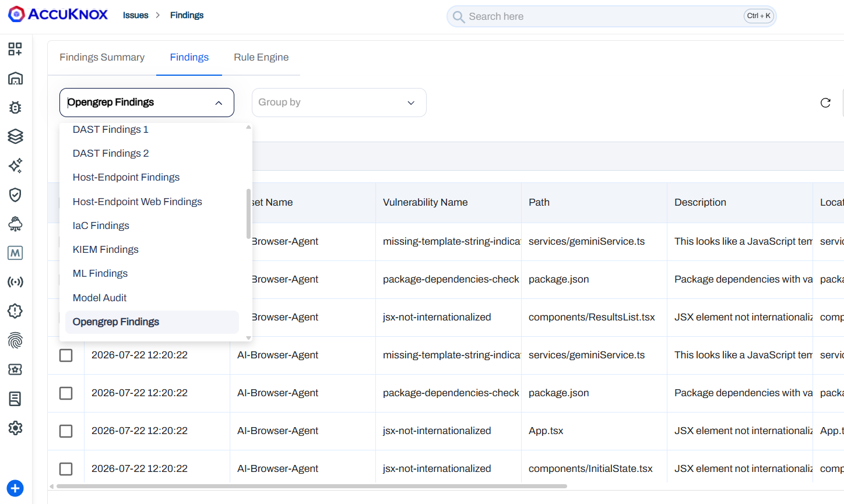Image resolution: width=844 pixels, height=504 pixels.
Task: Select Host-Endpoint Web Findings option
Action: pyautogui.click(x=152, y=202)
